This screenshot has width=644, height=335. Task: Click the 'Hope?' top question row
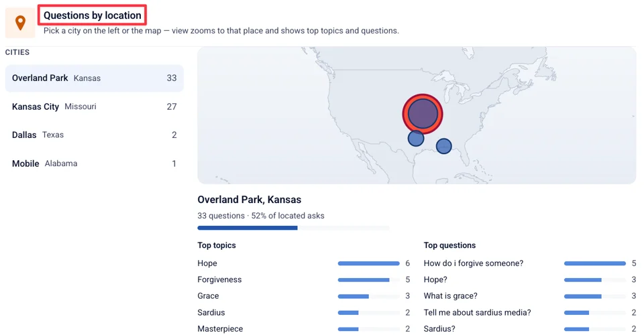[x=530, y=279]
